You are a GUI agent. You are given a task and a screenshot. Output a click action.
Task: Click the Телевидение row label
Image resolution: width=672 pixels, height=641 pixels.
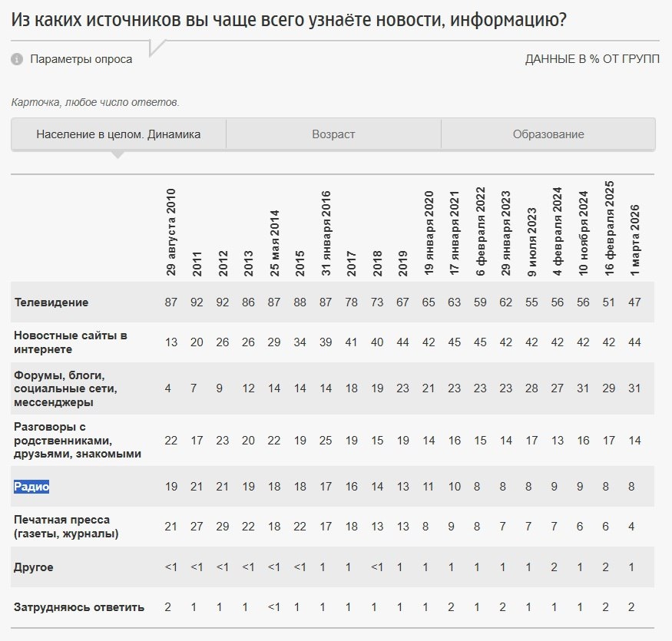(x=51, y=302)
